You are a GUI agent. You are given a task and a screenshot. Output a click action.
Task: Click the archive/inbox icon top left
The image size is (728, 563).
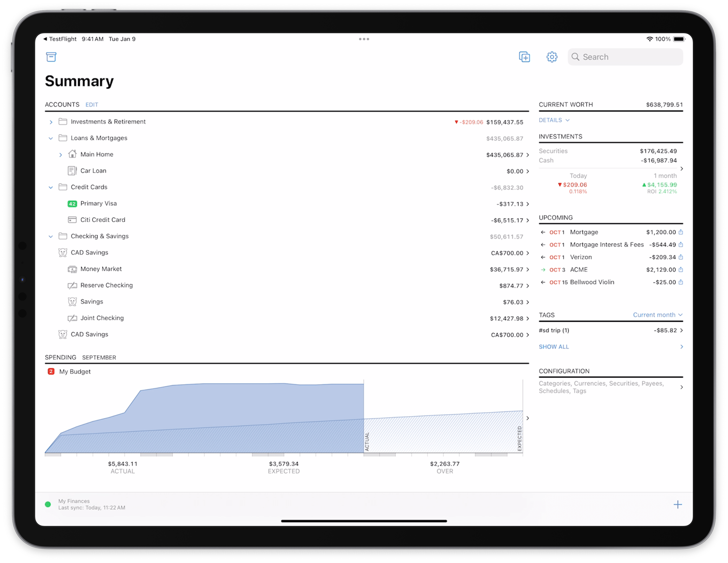[52, 57]
